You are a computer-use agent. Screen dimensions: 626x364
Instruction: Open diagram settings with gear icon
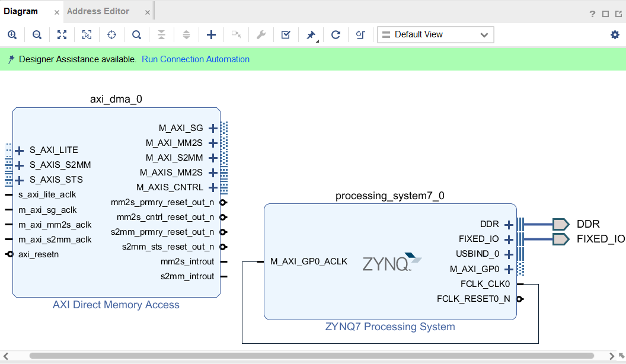(x=615, y=34)
